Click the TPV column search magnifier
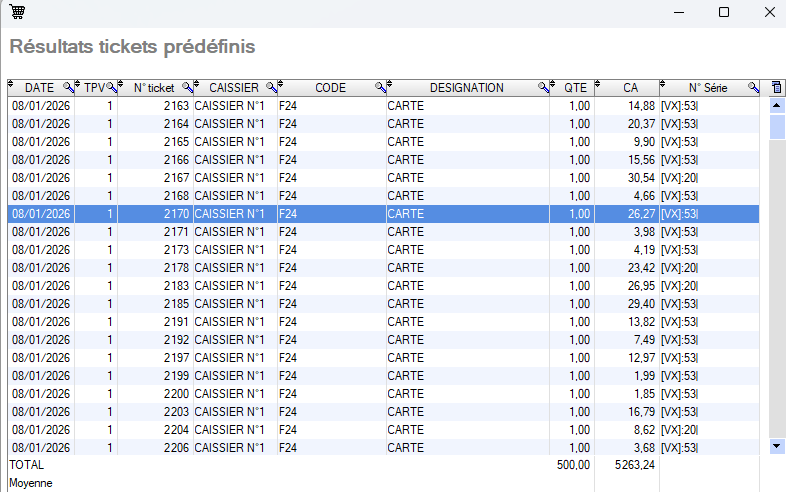786x492 pixels. tap(112, 88)
